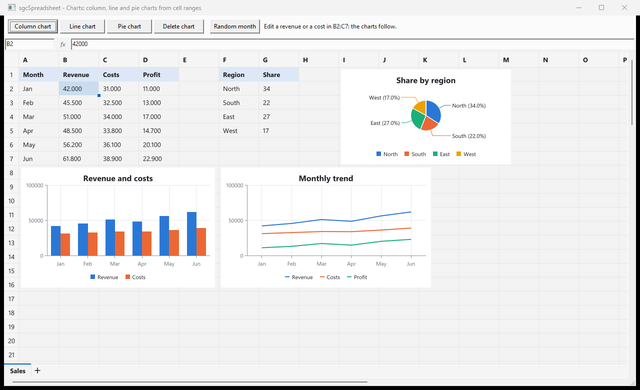This screenshot has height=390, width=640.
Task: Click the sgcSpreadsheet app icon in title bar
Action: coord(11,7)
